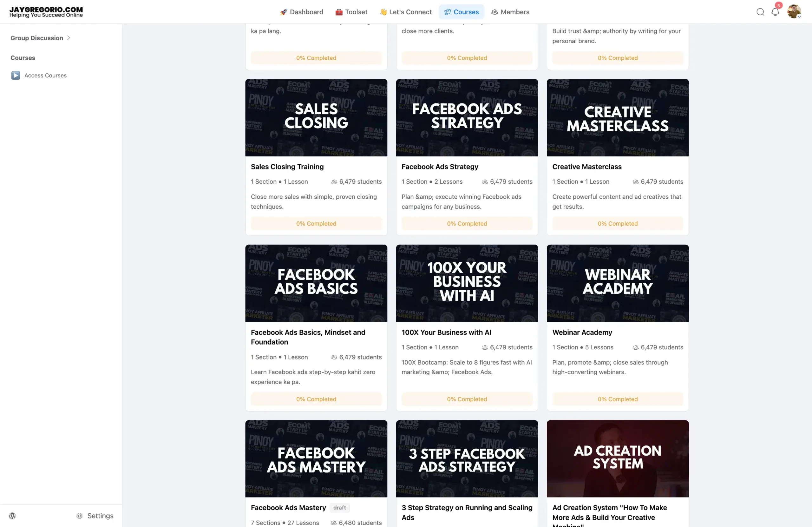Click the draft badge on Facebook Ads Mastery
This screenshot has width=812, height=527.
pos(339,508)
